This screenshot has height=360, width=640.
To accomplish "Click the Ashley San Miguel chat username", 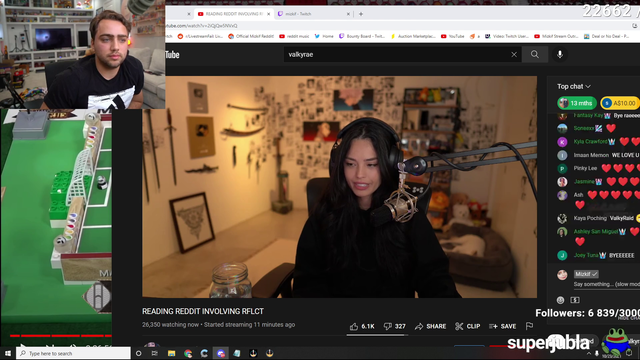I will click(x=596, y=231).
